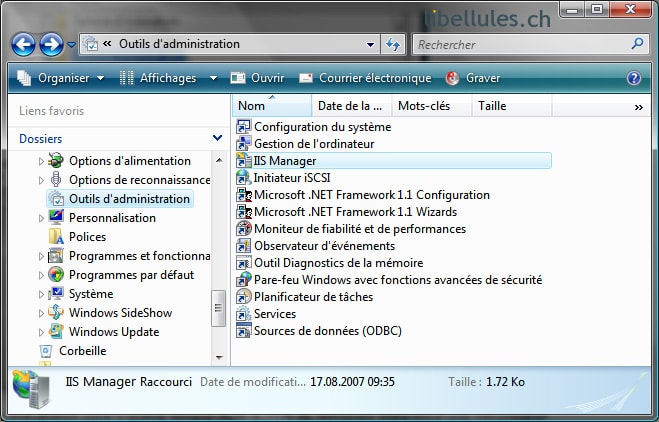Open the Affichages menu button

click(x=158, y=78)
